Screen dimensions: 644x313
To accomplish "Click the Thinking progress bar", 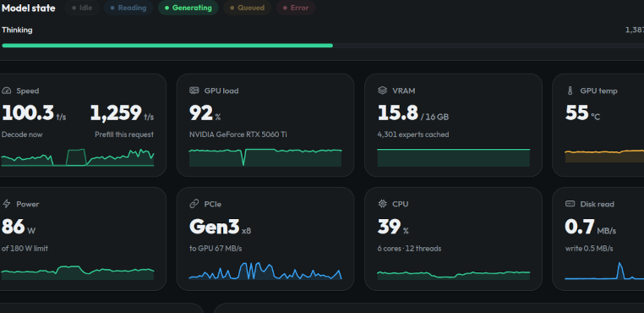I will coord(323,46).
